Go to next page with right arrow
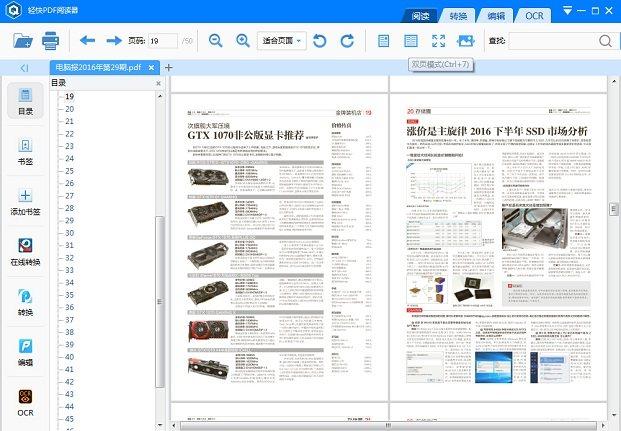The image size is (621, 431). tap(114, 40)
